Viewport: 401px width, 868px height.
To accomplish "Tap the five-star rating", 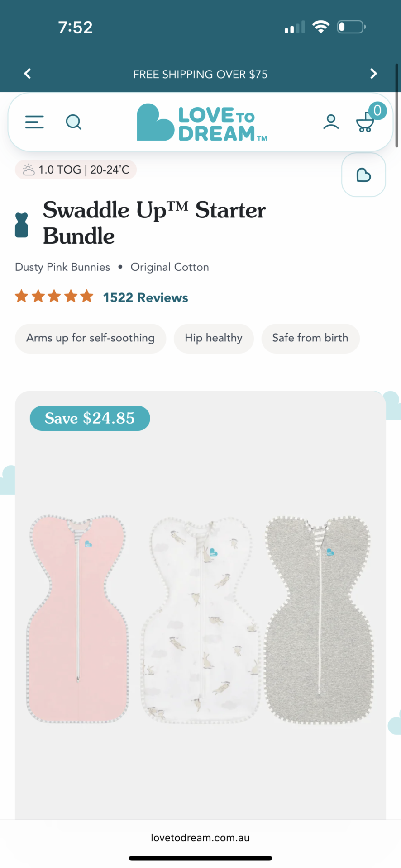I will (x=54, y=297).
